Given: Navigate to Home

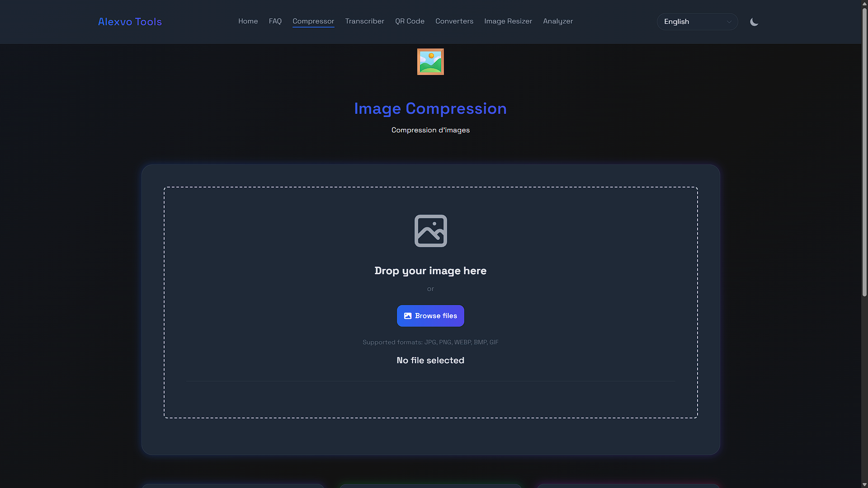Looking at the screenshot, I should (248, 21).
